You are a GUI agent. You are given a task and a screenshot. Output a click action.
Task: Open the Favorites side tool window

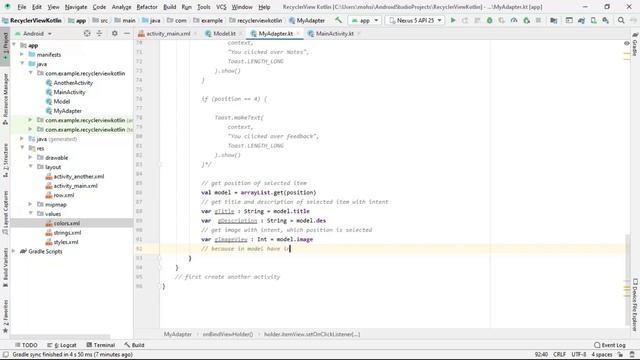[x=5, y=316]
